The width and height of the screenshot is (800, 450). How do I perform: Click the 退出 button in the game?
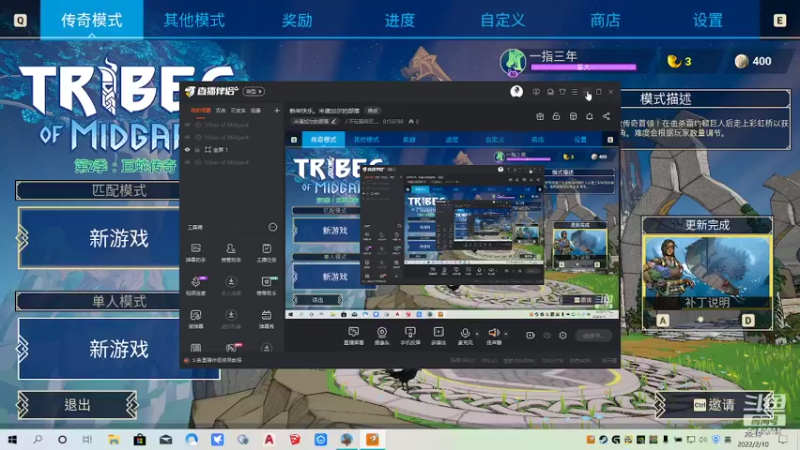[78, 405]
